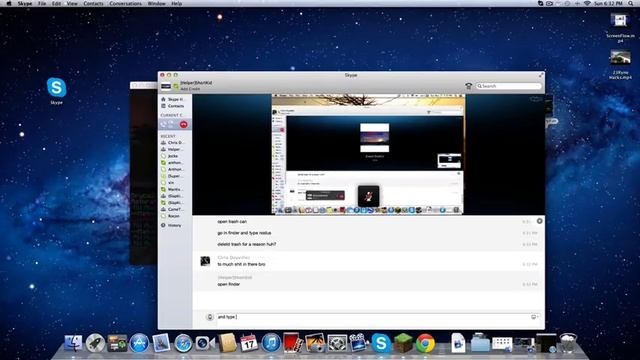Click the 'go in finder and type' message
Image resolution: width=640 pixels, height=360 pixels.
[x=244, y=233]
